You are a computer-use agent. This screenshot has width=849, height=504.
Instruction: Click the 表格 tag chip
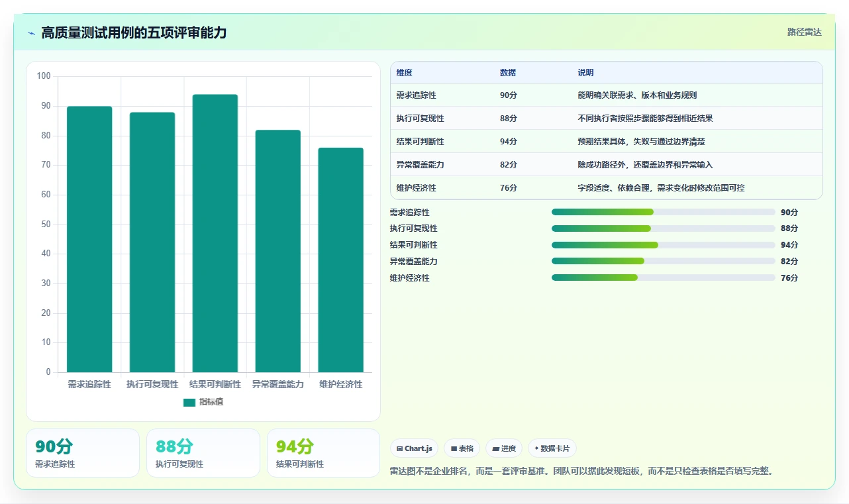point(462,448)
